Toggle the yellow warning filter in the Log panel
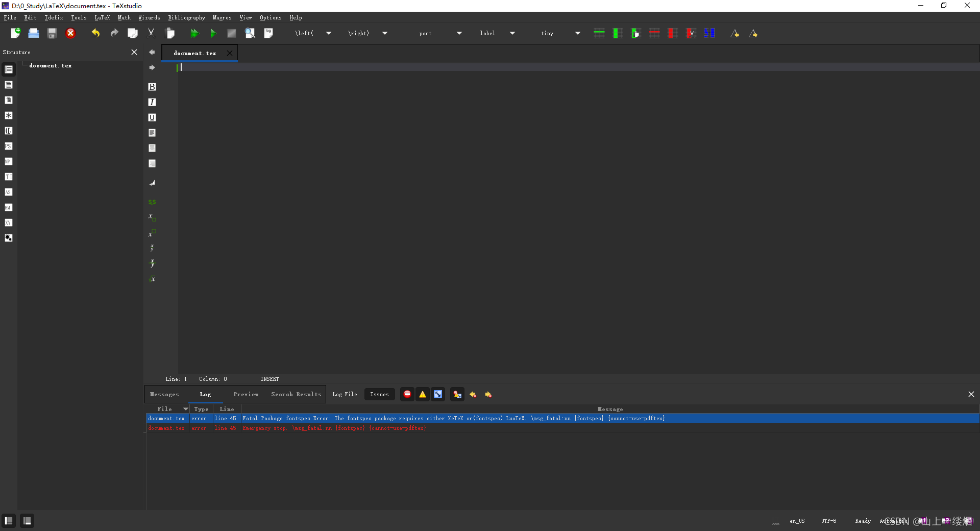Viewport: 980px width, 531px height. pyautogui.click(x=423, y=394)
